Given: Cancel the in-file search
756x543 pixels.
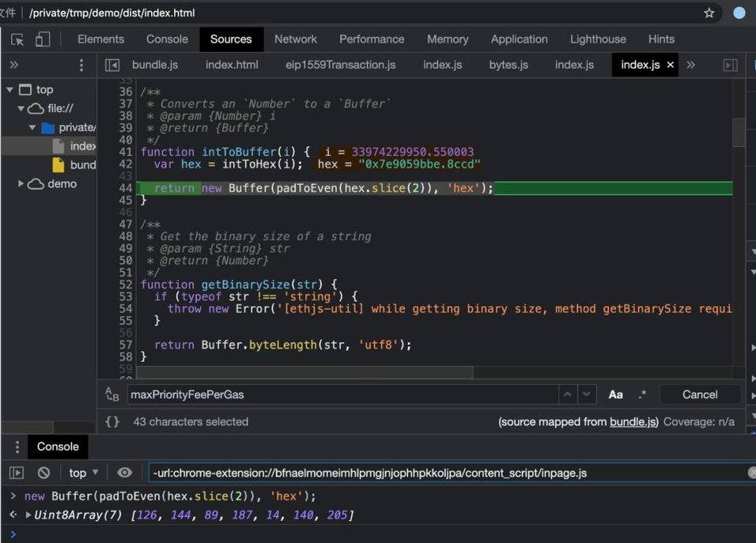Looking at the screenshot, I should pos(699,394).
